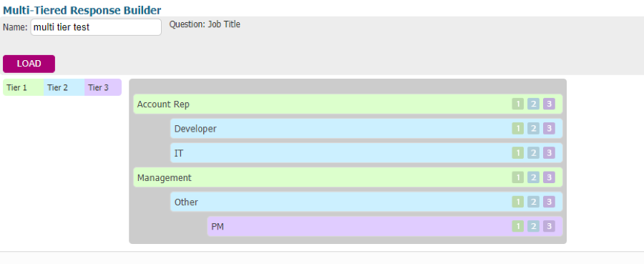Set Management row to tier 3

(549, 177)
